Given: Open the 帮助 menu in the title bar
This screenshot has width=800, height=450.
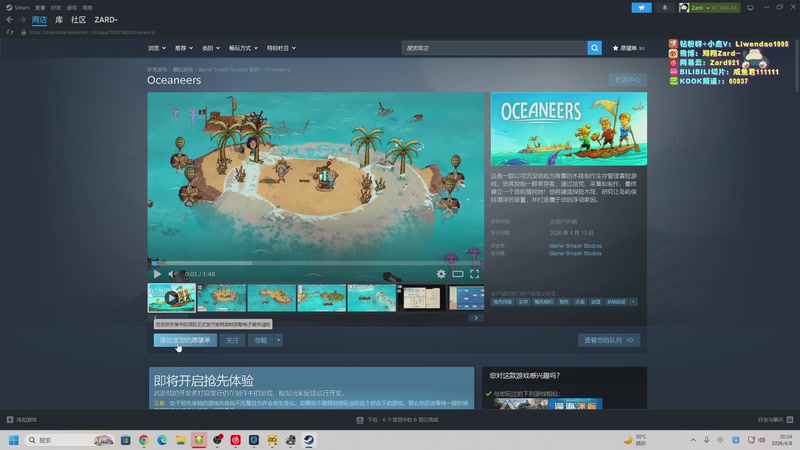Looking at the screenshot, I should (x=87, y=8).
